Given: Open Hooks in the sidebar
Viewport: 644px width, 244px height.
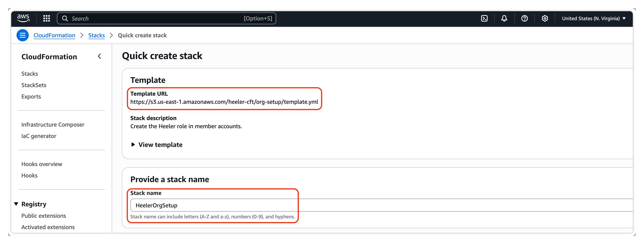Looking at the screenshot, I should pyautogui.click(x=29, y=176).
